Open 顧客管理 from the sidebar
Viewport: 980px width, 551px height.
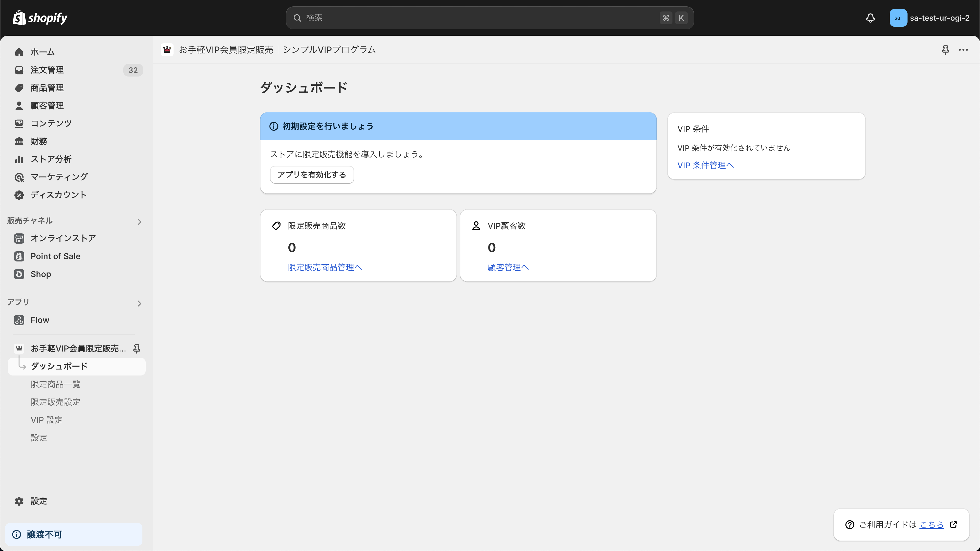coord(47,105)
